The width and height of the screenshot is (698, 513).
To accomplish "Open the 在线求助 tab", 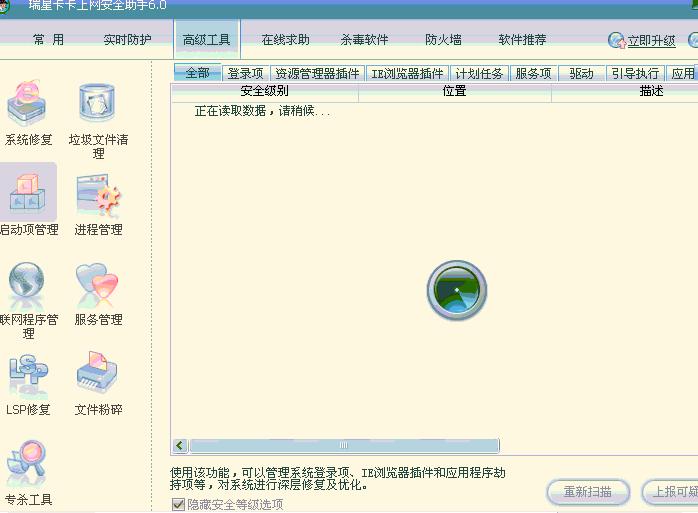I will 285,40.
